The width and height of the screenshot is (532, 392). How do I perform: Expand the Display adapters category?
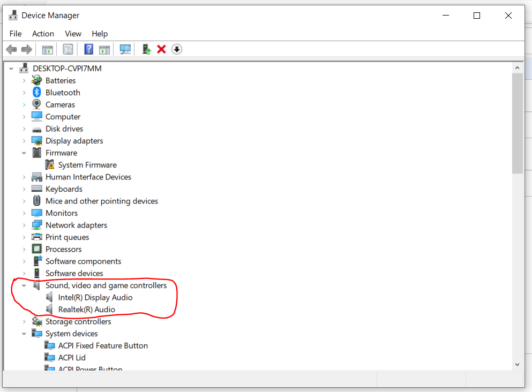coord(24,140)
